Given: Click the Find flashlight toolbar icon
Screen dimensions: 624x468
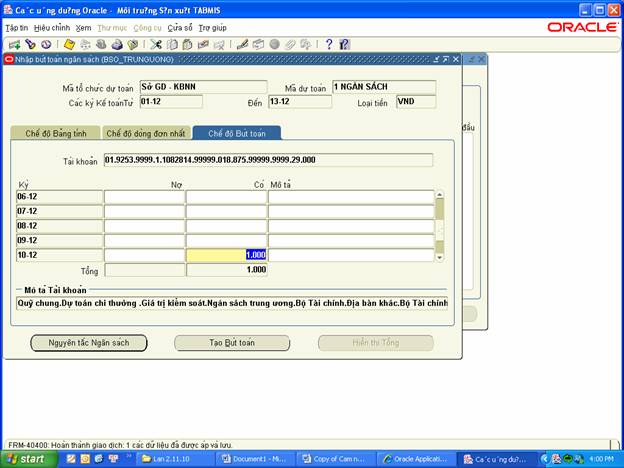Looking at the screenshot, I should pos(30,45).
